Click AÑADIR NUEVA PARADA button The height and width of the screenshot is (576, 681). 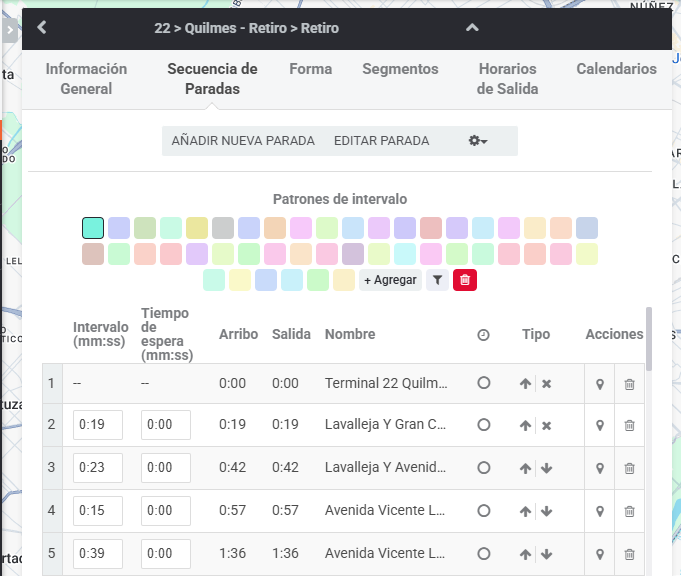tap(243, 141)
